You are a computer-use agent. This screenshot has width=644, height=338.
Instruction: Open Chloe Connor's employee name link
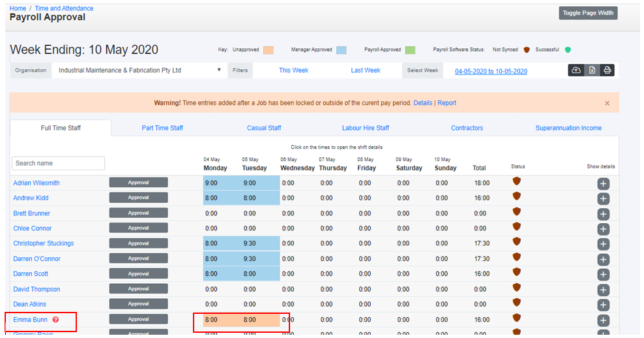tap(33, 228)
